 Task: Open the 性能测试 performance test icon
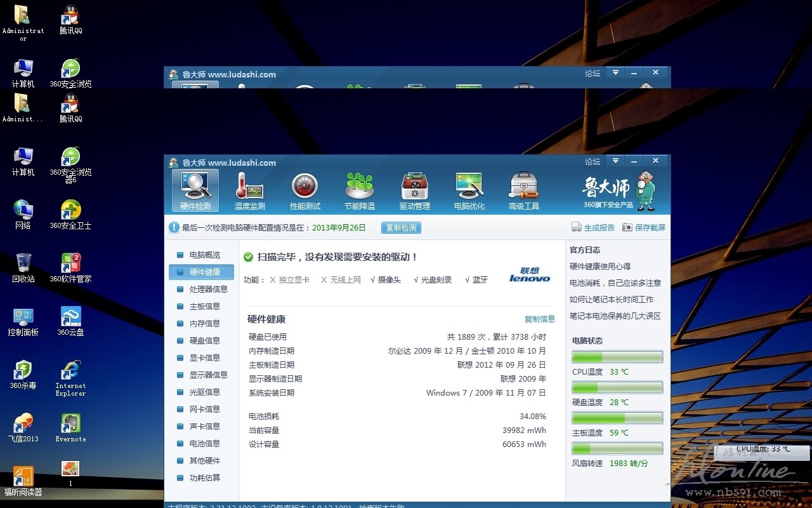pos(304,190)
